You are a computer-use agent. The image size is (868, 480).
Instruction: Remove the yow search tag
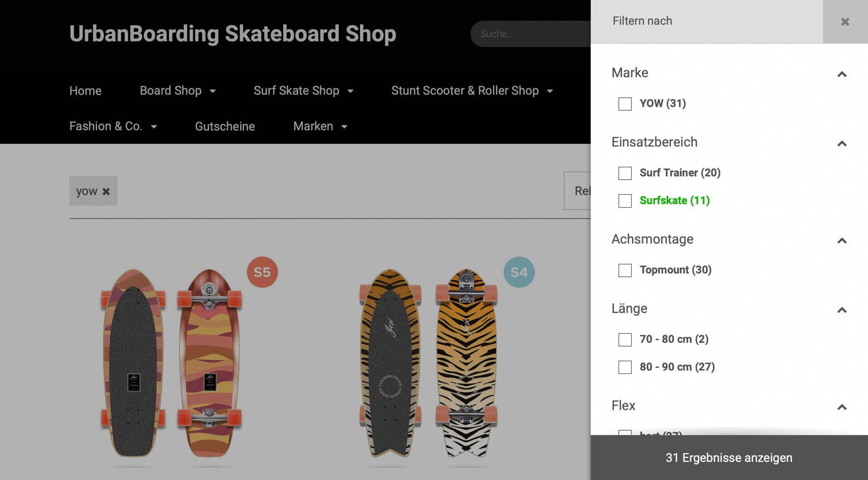pyautogui.click(x=106, y=191)
